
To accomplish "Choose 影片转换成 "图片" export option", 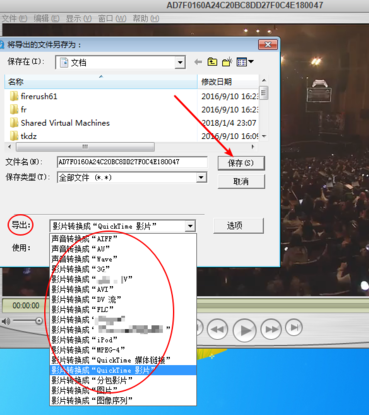I will coord(123,390).
